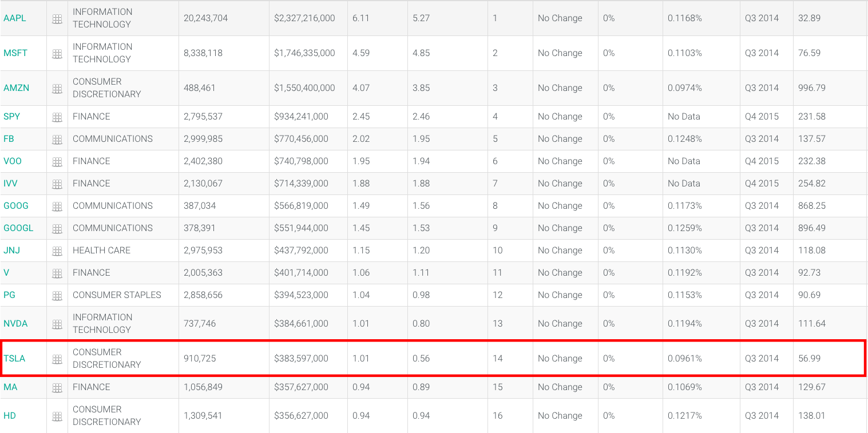
Task: Click the grid icon next to GOOGL
Action: click(x=57, y=229)
